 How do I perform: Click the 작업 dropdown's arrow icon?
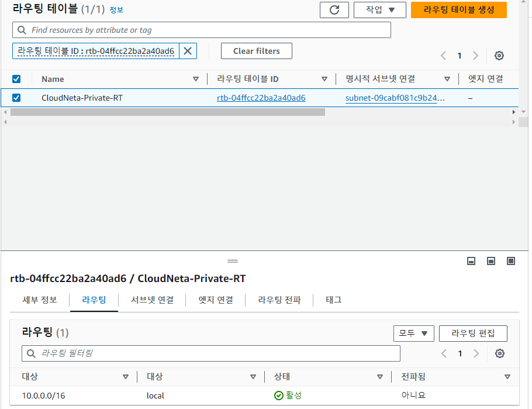(x=392, y=10)
